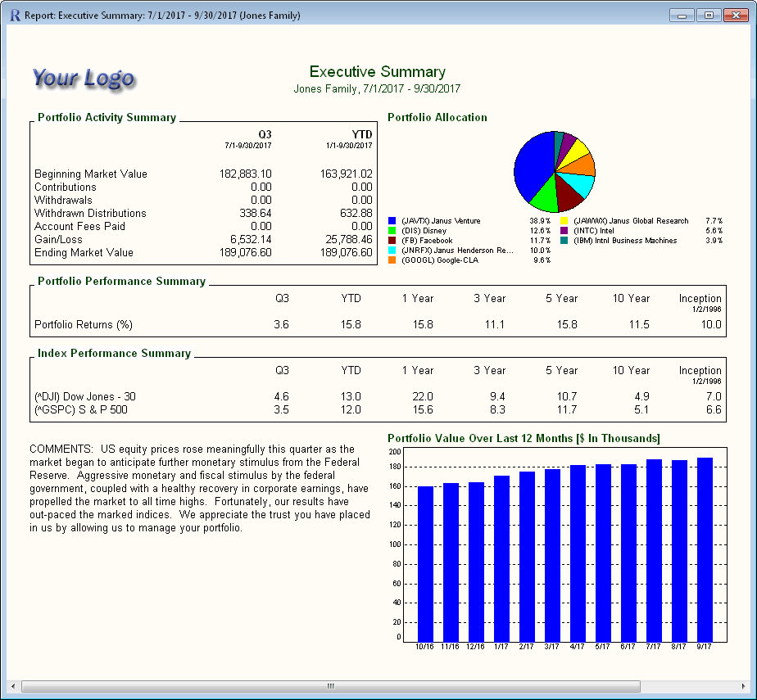This screenshot has width=757, height=700.
Task: Click the Janus Venture 38.9% legend entry
Action: [469, 221]
